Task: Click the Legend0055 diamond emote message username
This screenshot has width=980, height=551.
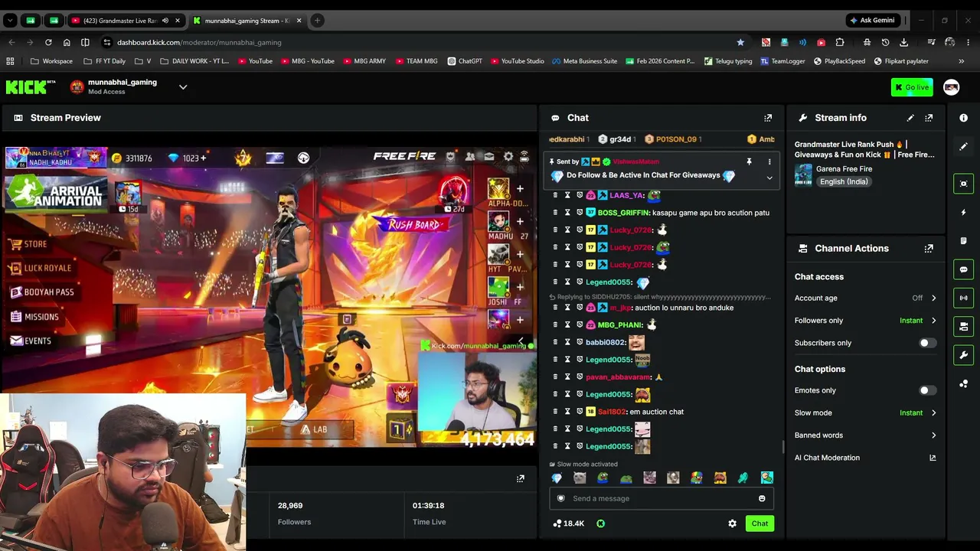Action: coord(609,282)
